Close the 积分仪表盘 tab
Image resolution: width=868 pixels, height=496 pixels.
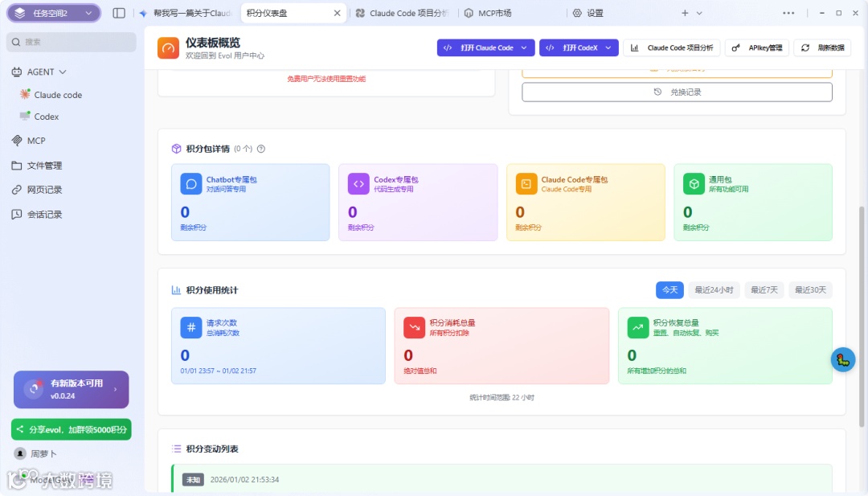coord(337,13)
